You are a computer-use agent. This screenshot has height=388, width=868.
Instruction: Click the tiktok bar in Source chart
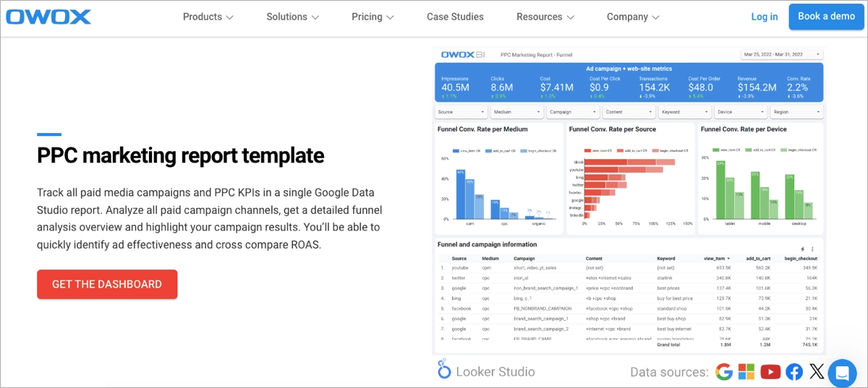click(x=629, y=163)
